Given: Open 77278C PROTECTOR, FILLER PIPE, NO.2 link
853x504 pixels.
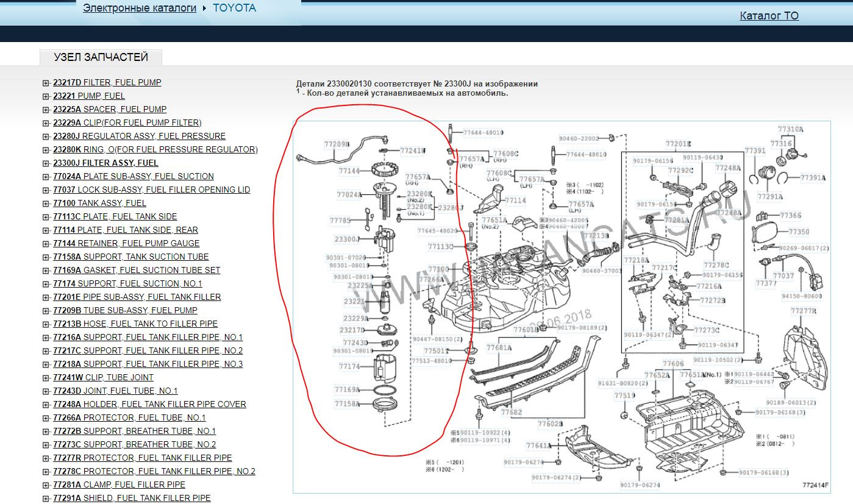Looking at the screenshot, I should (154, 471).
